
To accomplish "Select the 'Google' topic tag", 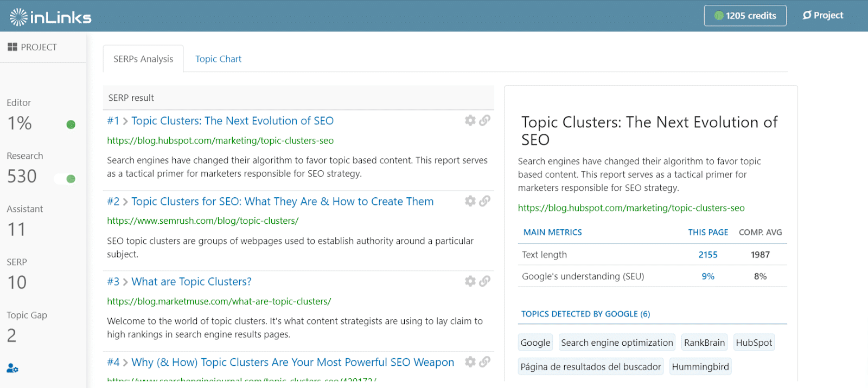I will coord(535,342).
